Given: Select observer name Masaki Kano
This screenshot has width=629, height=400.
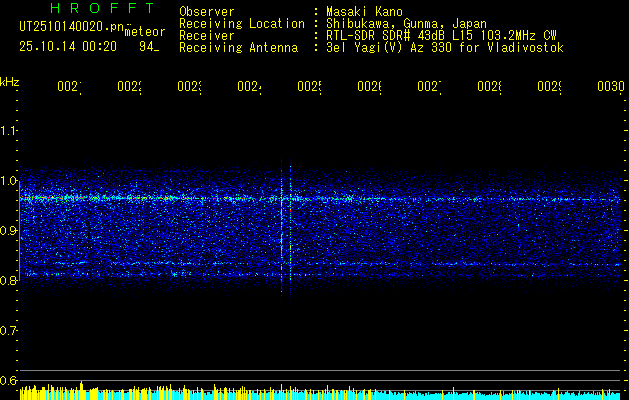Looking at the screenshot, I should tap(365, 11).
